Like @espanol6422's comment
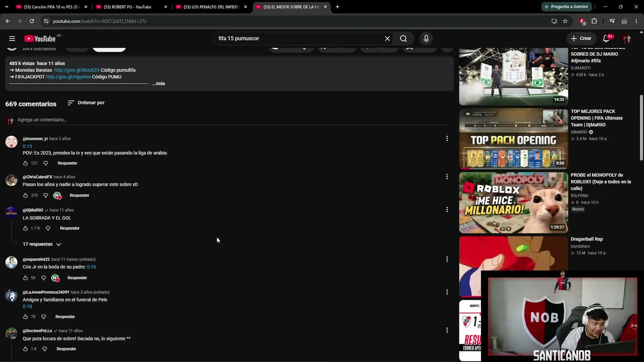 tap(25, 278)
